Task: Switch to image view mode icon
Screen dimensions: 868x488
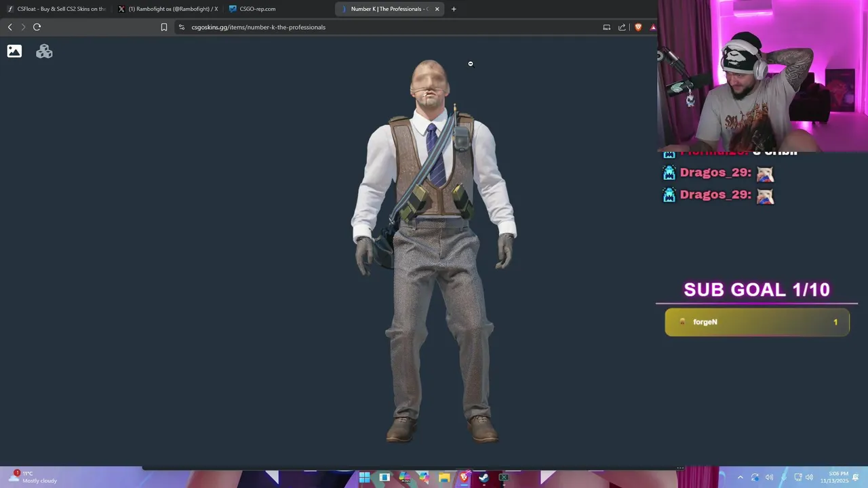Action: [14, 52]
